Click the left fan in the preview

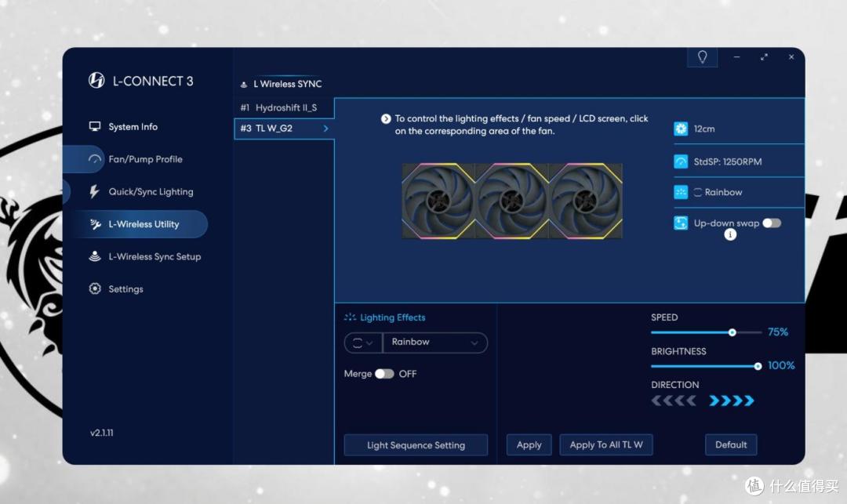pos(438,201)
